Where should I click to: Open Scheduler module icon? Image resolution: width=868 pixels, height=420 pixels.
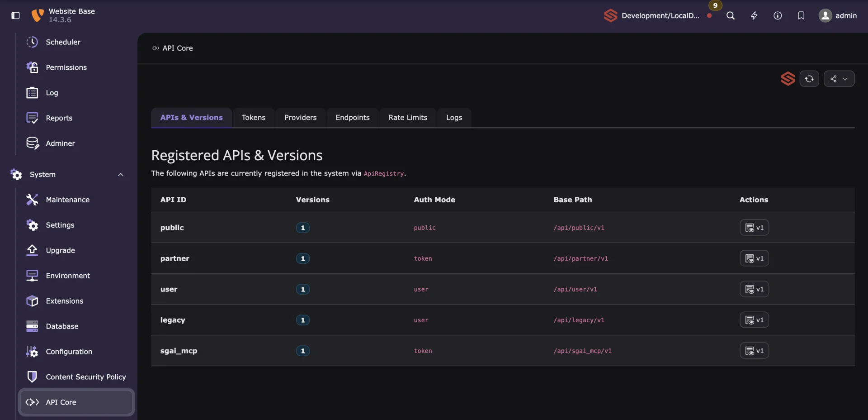click(x=32, y=42)
